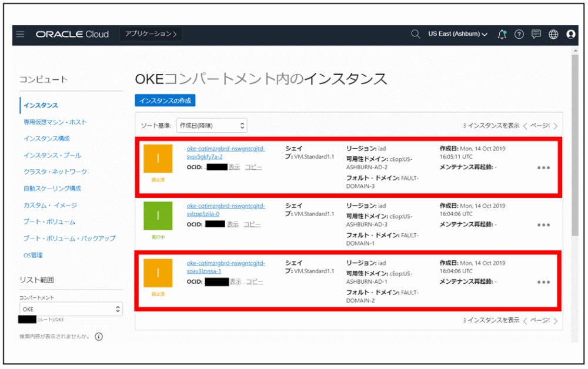Screen dimensions: 588x369
Task: Open the feedback speech bubble icon
Action: pyautogui.click(x=536, y=35)
